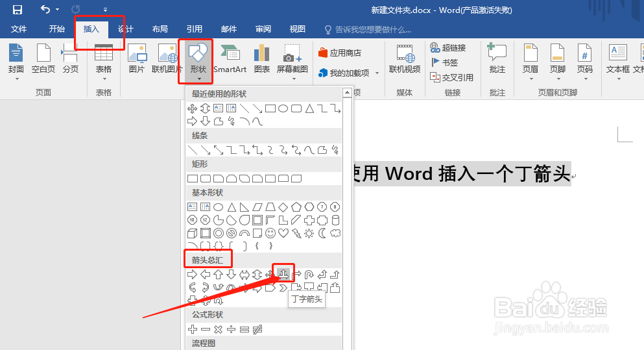Open the 文件 (File) tab
The height and width of the screenshot is (350, 644).
(x=18, y=29)
